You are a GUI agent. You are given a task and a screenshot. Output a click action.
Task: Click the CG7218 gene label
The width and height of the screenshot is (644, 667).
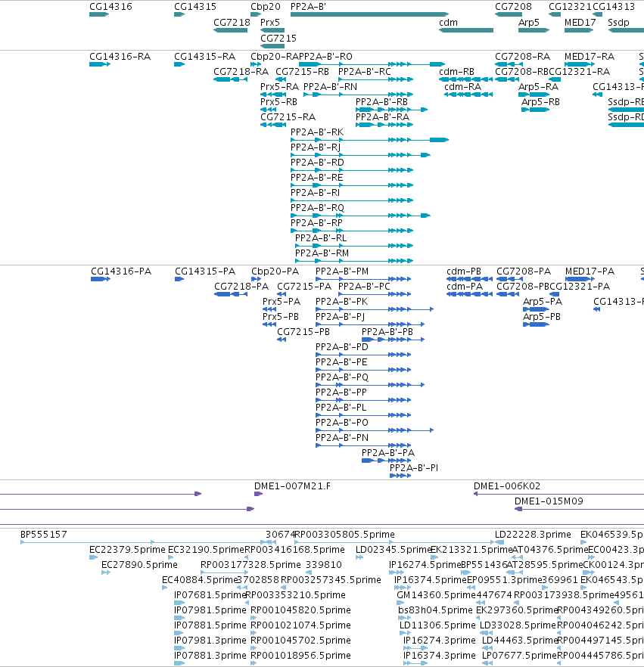coord(232,23)
